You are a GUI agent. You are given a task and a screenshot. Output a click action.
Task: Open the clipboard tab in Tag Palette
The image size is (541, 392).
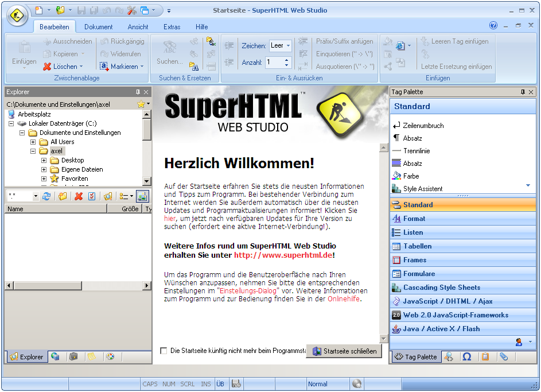tap(485, 356)
